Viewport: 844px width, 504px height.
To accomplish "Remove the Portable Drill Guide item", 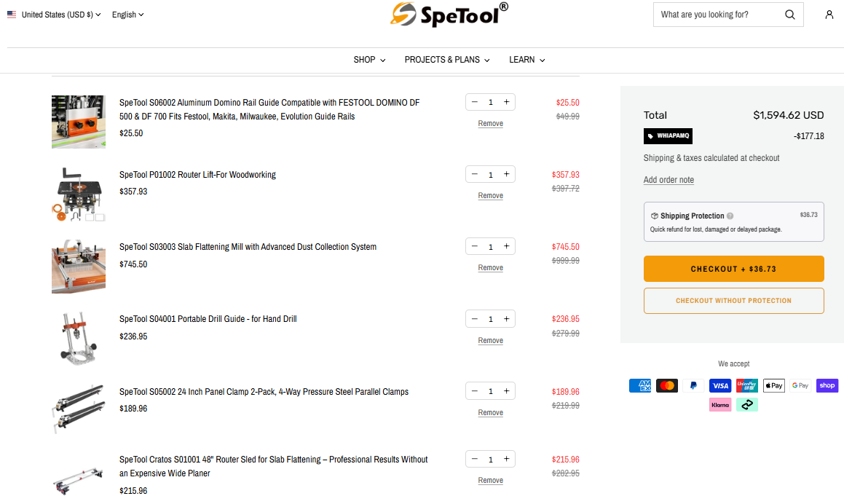I will pyautogui.click(x=490, y=341).
